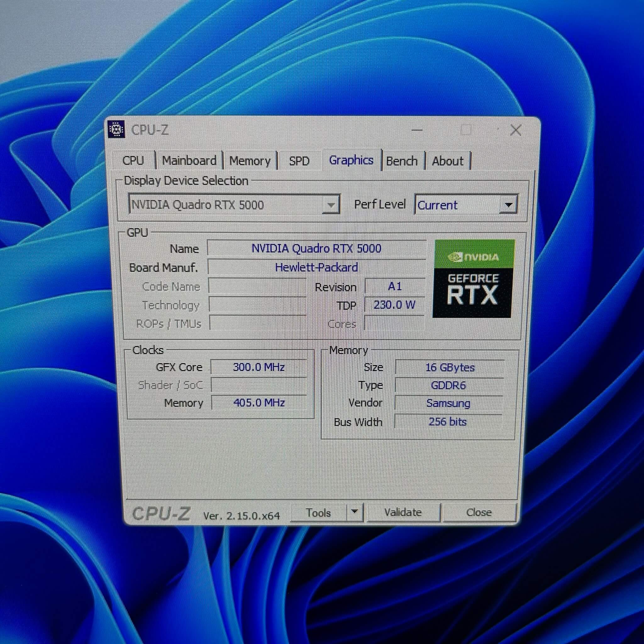
Task: Click the CPU-Z app icon in title bar
Action: pyautogui.click(x=116, y=129)
